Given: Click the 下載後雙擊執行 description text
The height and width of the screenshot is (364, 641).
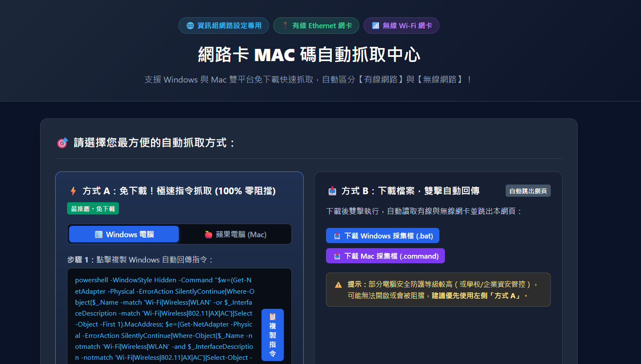Looking at the screenshot, I should click(x=425, y=211).
